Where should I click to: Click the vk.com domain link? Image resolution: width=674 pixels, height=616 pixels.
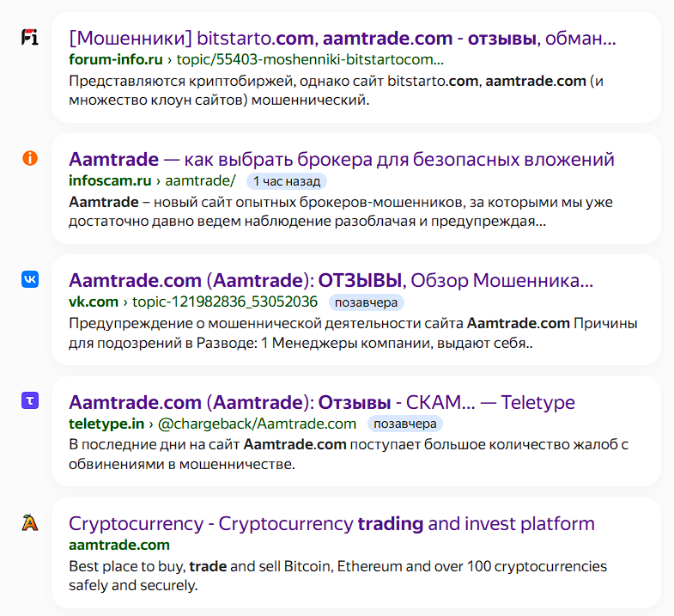[94, 302]
